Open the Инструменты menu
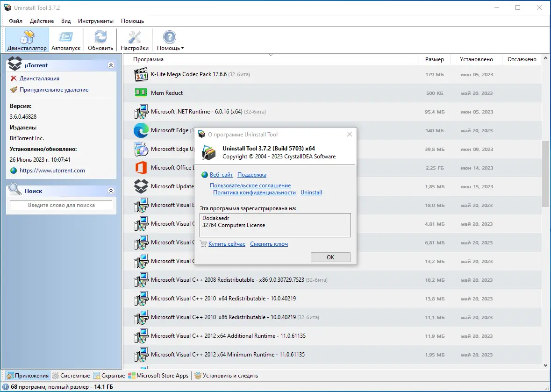 [x=96, y=21]
